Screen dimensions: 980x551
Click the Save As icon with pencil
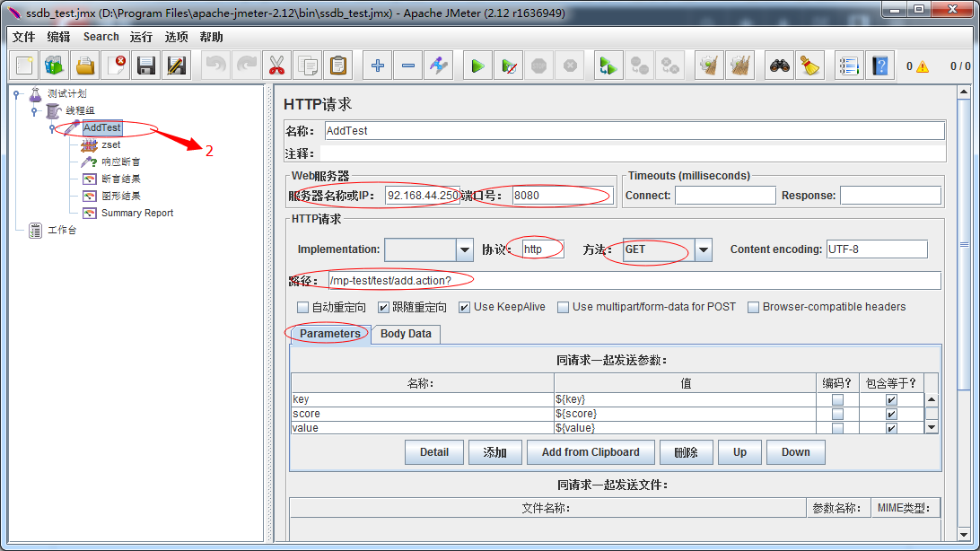[x=177, y=65]
